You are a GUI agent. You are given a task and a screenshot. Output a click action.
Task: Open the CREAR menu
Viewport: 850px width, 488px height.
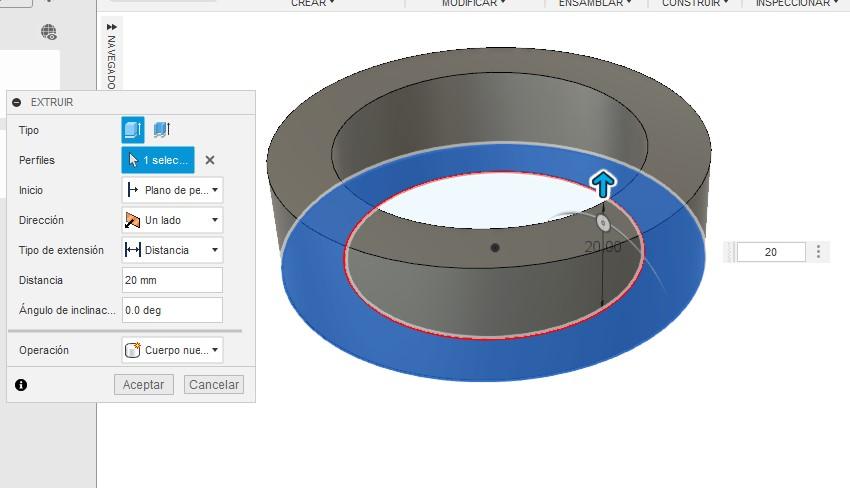coord(312,3)
